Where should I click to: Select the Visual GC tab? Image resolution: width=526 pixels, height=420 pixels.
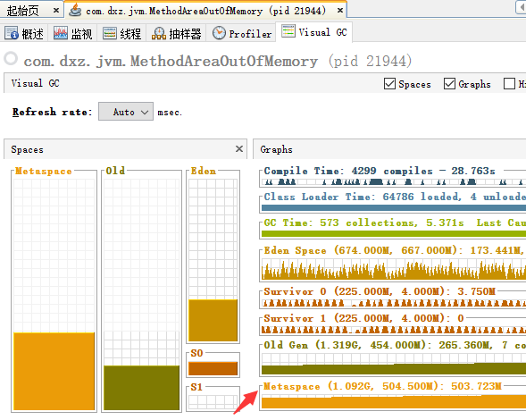coord(314,32)
